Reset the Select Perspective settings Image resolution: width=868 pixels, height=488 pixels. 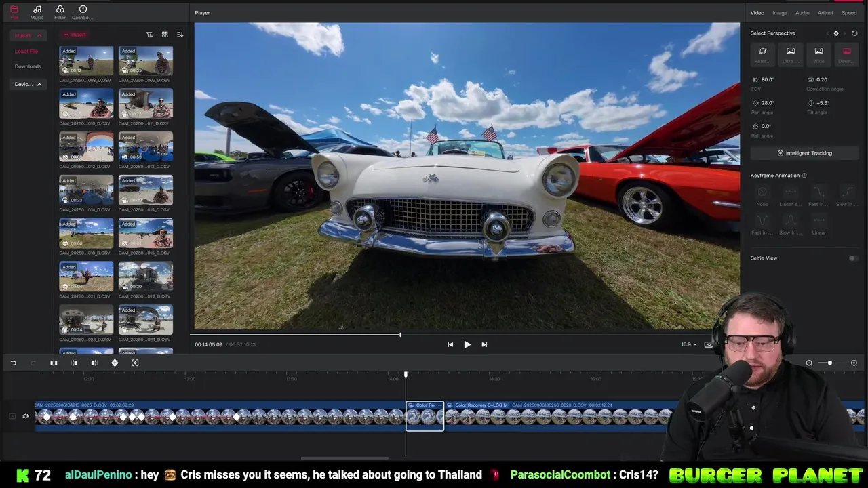(854, 33)
